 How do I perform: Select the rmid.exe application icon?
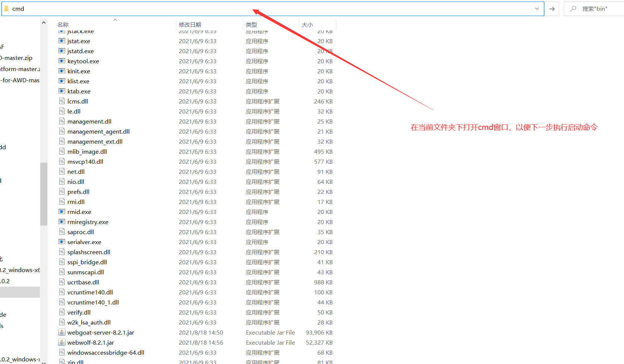point(62,212)
